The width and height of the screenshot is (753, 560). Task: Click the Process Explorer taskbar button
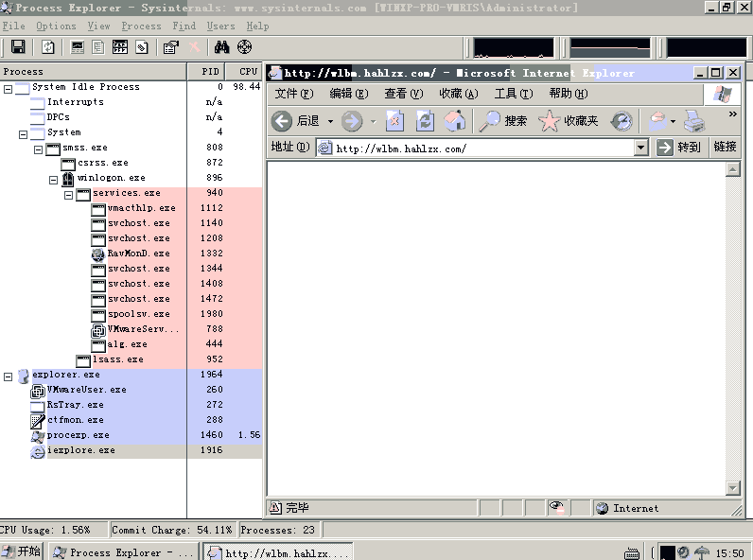click(124, 552)
